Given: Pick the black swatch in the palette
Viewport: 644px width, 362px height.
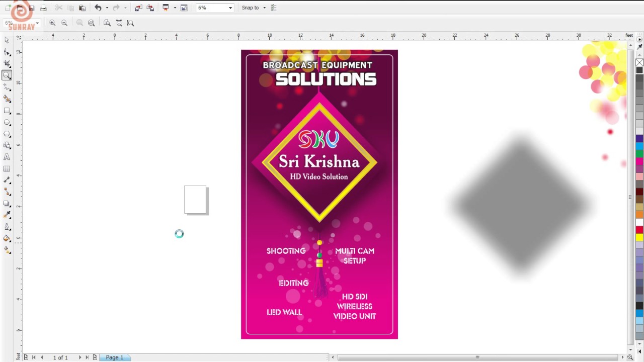Looking at the screenshot, I should [639, 70].
